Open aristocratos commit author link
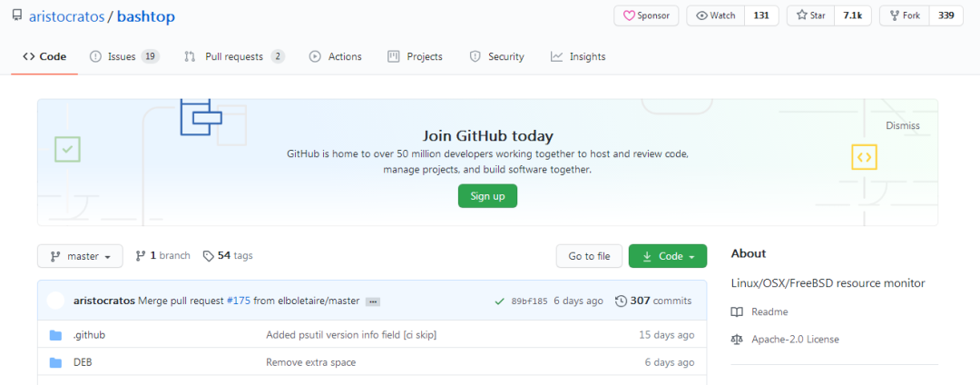Screen dimensions: 980x385 click(x=104, y=301)
